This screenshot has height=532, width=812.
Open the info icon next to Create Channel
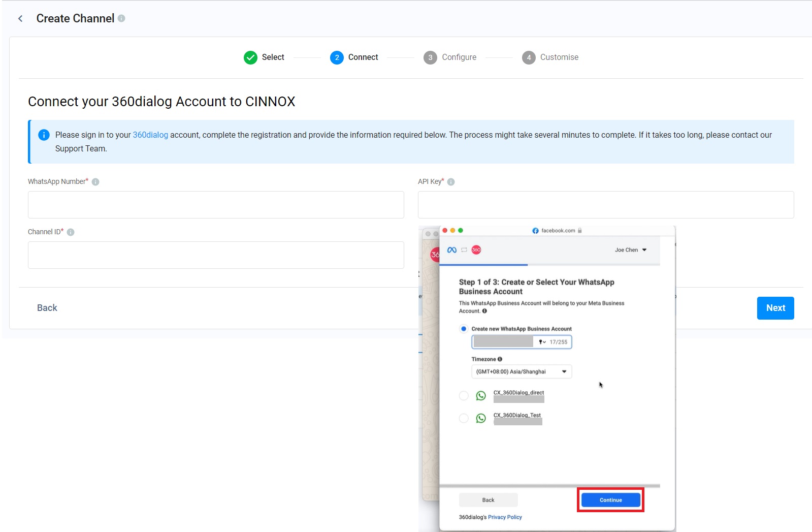coord(121,18)
